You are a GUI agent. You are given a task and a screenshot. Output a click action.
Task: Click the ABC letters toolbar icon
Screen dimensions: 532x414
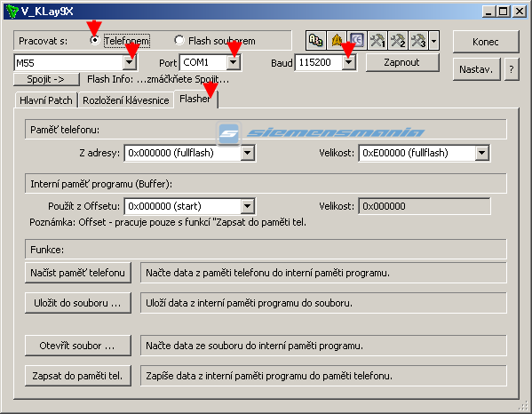[x=316, y=41]
